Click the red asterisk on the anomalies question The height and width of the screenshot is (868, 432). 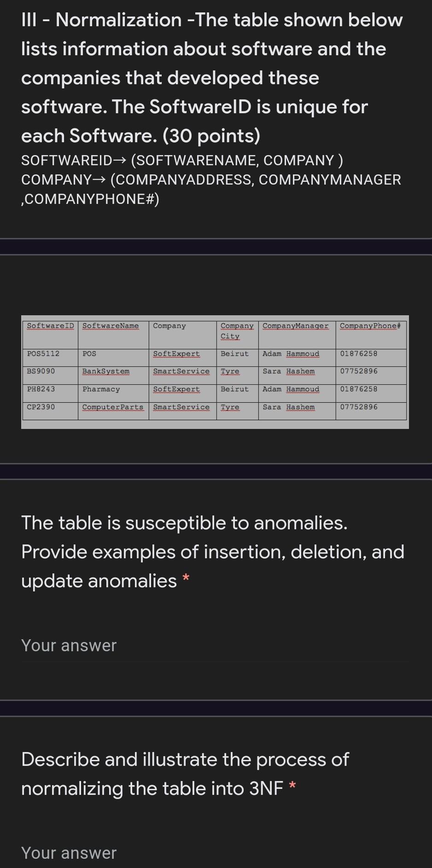[x=186, y=579]
